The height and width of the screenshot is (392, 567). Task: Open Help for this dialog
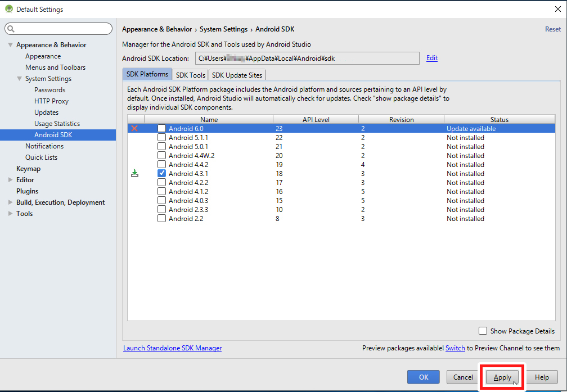point(542,377)
